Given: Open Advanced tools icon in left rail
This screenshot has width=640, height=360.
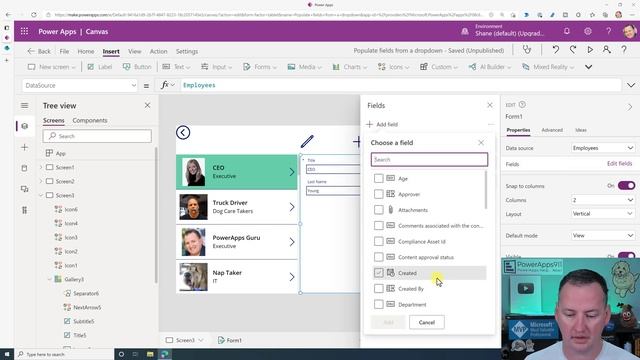Looking at the screenshot, I should point(24,210).
